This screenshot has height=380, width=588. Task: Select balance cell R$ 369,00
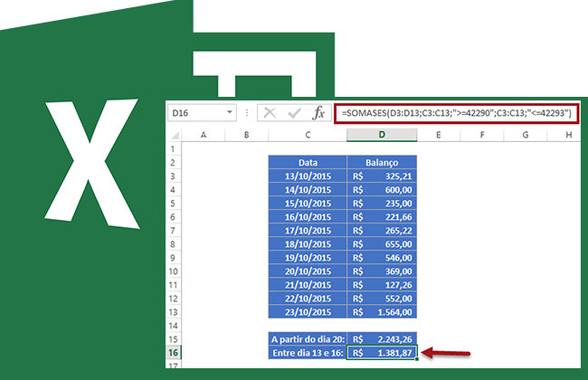(x=382, y=271)
